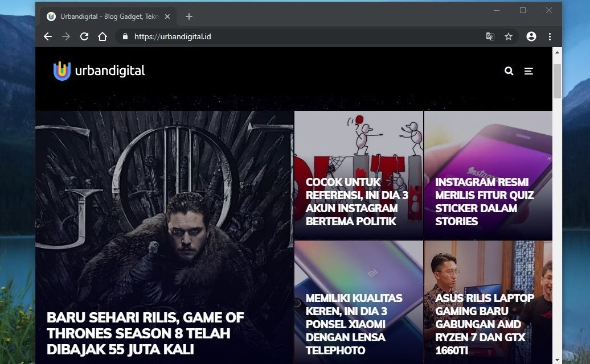The width and height of the screenshot is (590, 364).
Task: Open a new browser tab
Action: click(189, 16)
